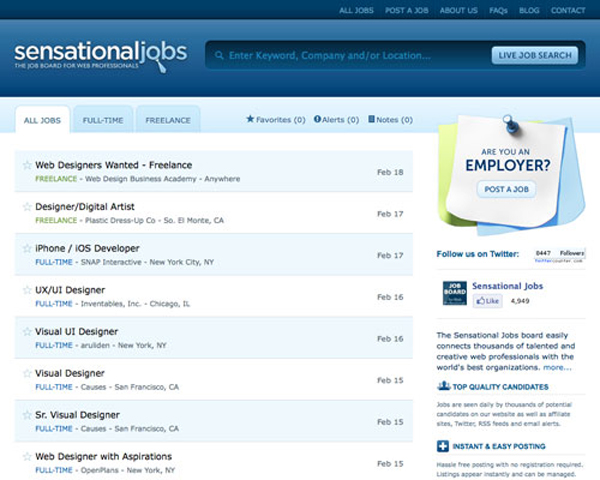This screenshot has height=480, width=600.
Task: Click the search magnifier icon in search bar
Action: (x=219, y=56)
